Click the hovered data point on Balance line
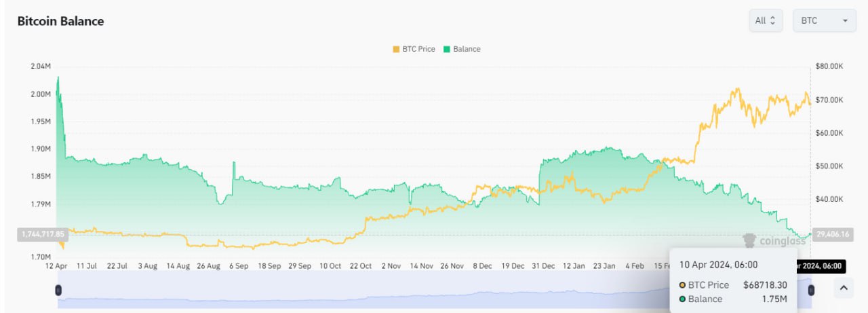868x313 pixels. [810, 234]
